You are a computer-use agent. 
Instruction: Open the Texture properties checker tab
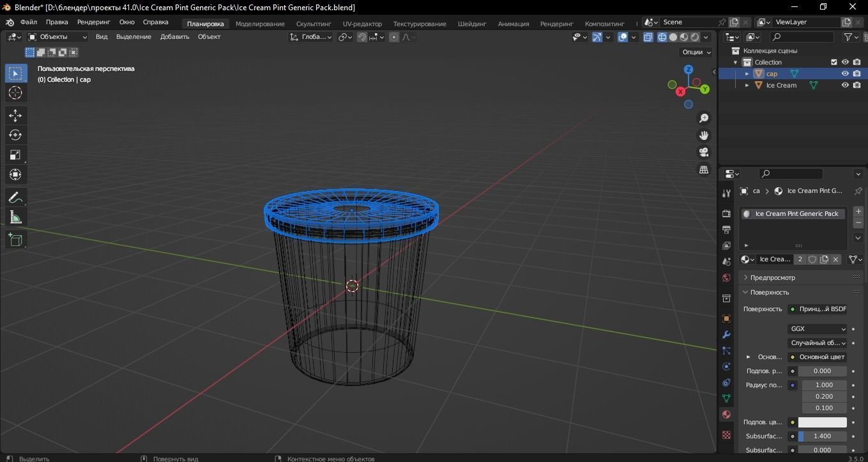pyautogui.click(x=726, y=435)
